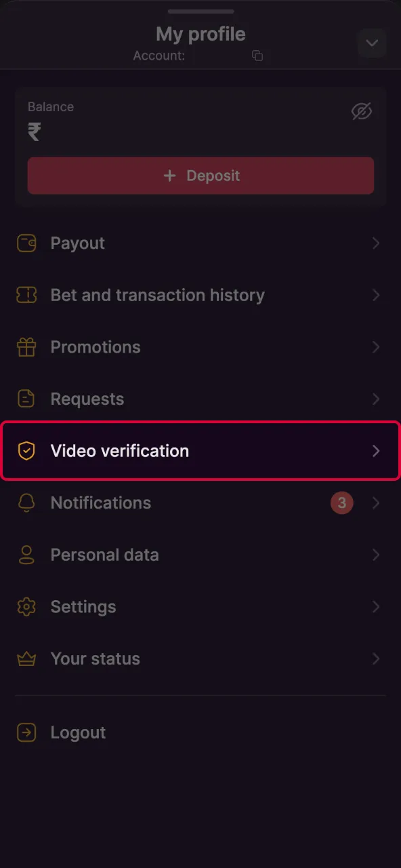401x868 pixels.
Task: Expand the Payout section via its arrow
Action: (377, 243)
